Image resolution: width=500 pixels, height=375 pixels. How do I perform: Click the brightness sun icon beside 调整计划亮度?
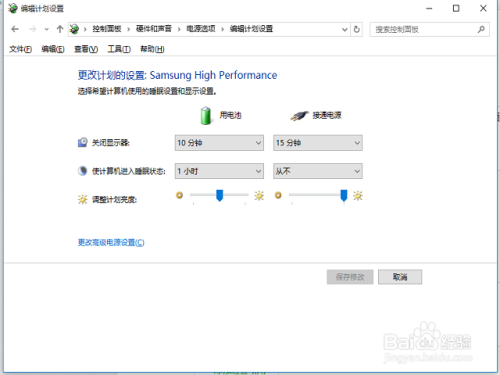point(82,199)
